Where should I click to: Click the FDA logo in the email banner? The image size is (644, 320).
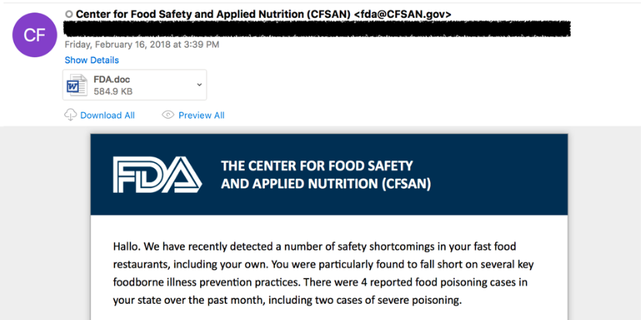tap(157, 174)
